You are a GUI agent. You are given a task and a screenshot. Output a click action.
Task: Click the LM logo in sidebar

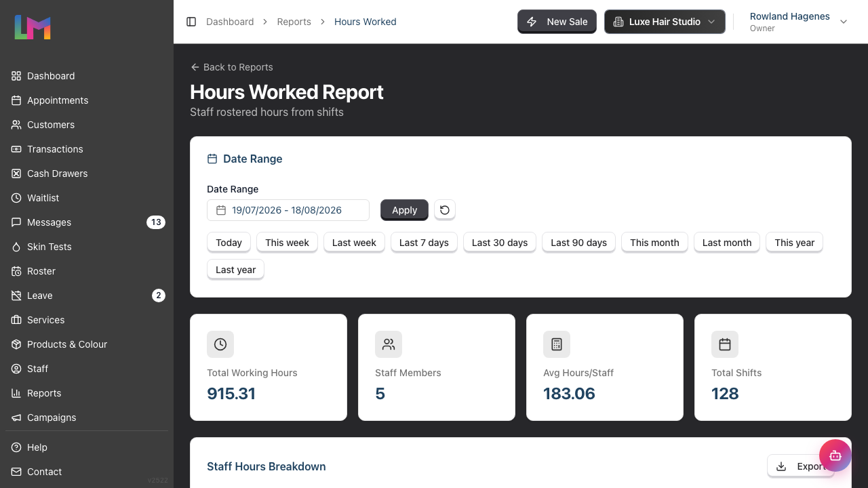[x=33, y=27]
